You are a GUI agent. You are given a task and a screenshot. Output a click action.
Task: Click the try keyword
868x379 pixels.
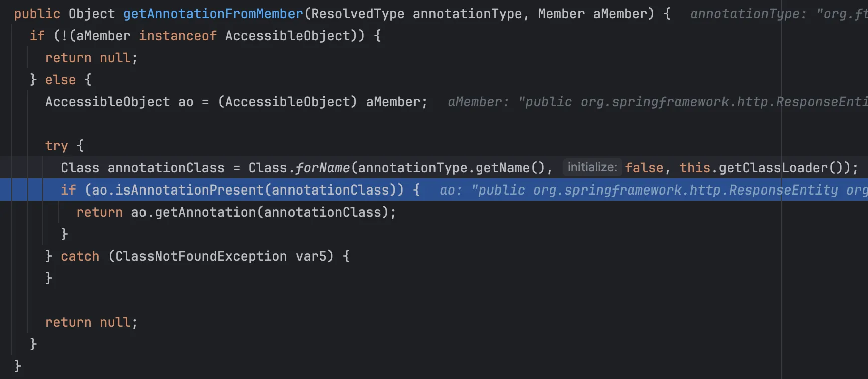tap(56, 146)
